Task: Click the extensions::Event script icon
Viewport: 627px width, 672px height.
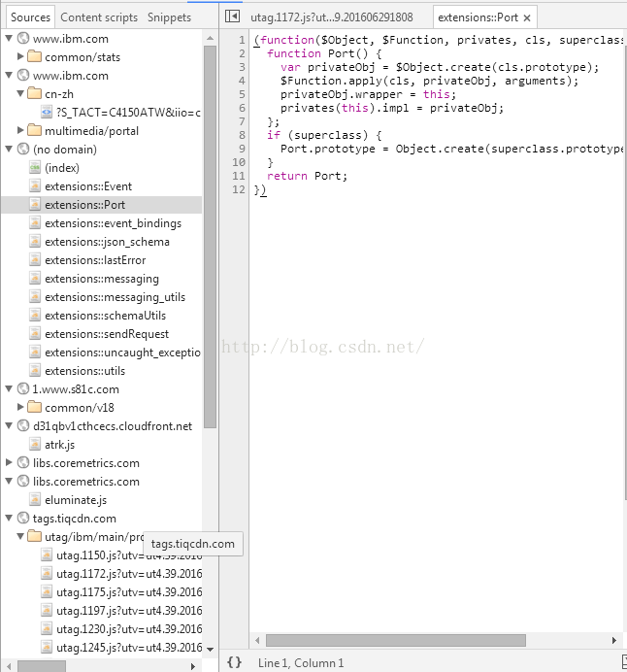Action: click(35, 186)
